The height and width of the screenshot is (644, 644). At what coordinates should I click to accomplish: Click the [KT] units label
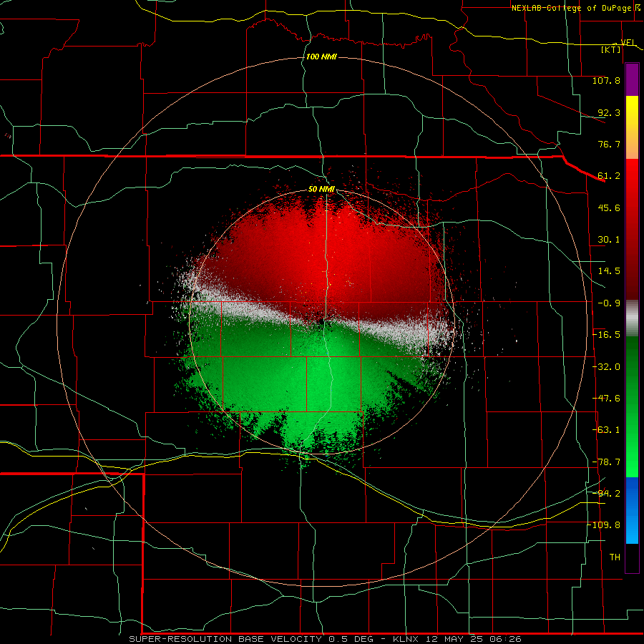[611, 49]
